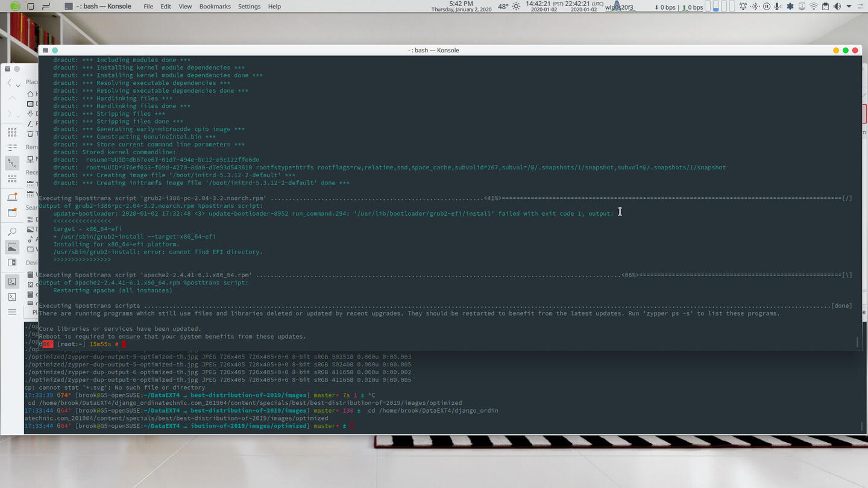Click the 'cannot find EFI directory' error line

click(158, 252)
